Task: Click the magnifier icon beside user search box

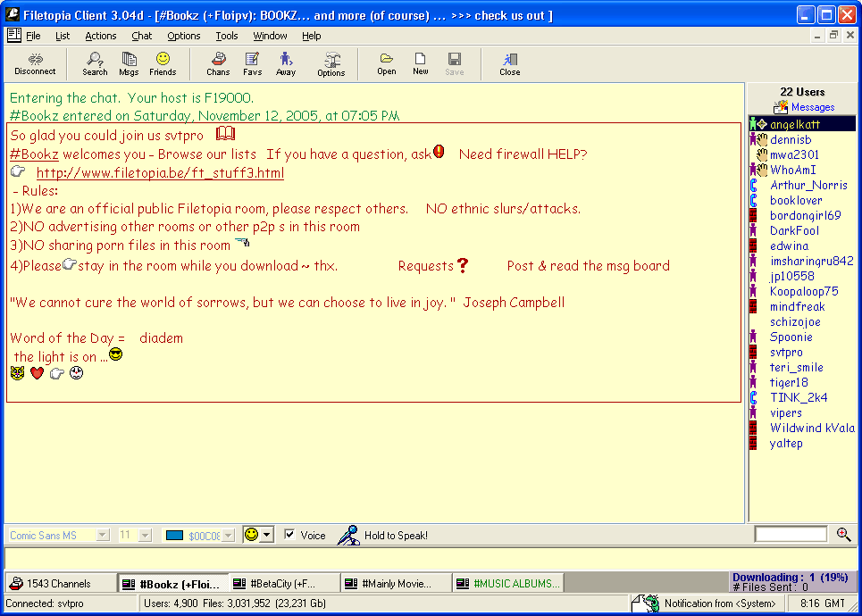Action: 843,534
